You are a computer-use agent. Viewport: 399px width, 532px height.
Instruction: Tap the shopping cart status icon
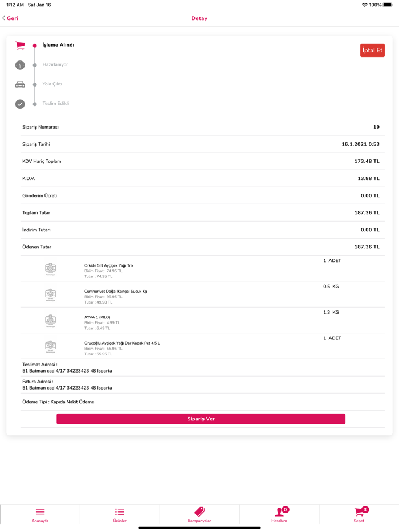pyautogui.click(x=20, y=46)
